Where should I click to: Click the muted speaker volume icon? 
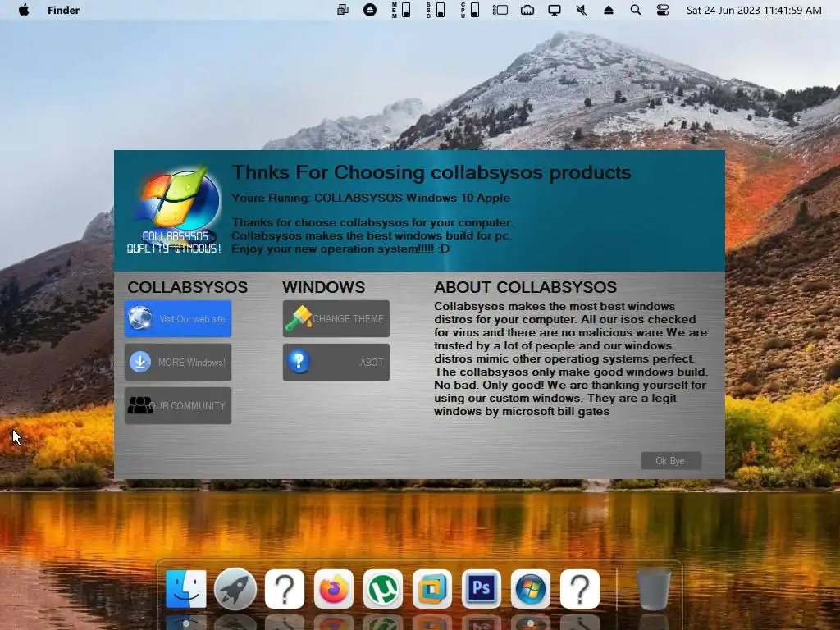(582, 10)
